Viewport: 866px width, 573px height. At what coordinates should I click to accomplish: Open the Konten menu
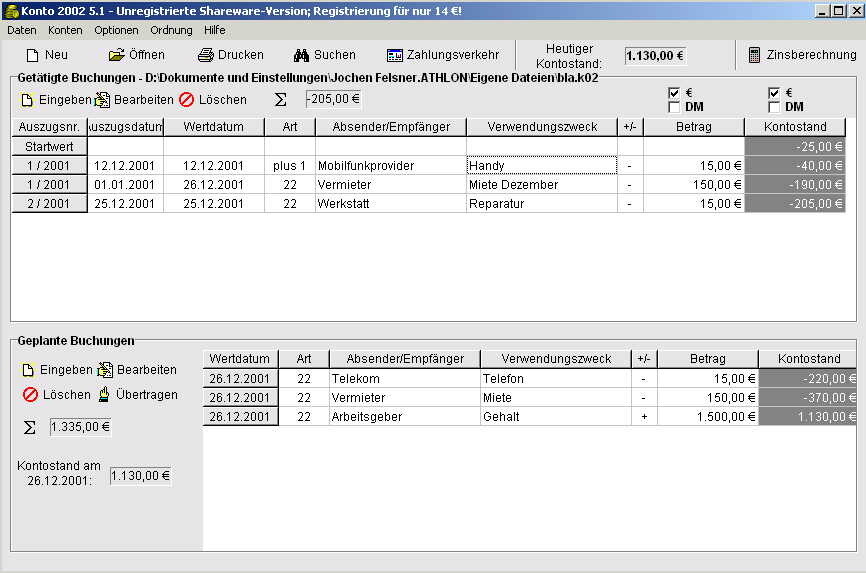[65, 30]
